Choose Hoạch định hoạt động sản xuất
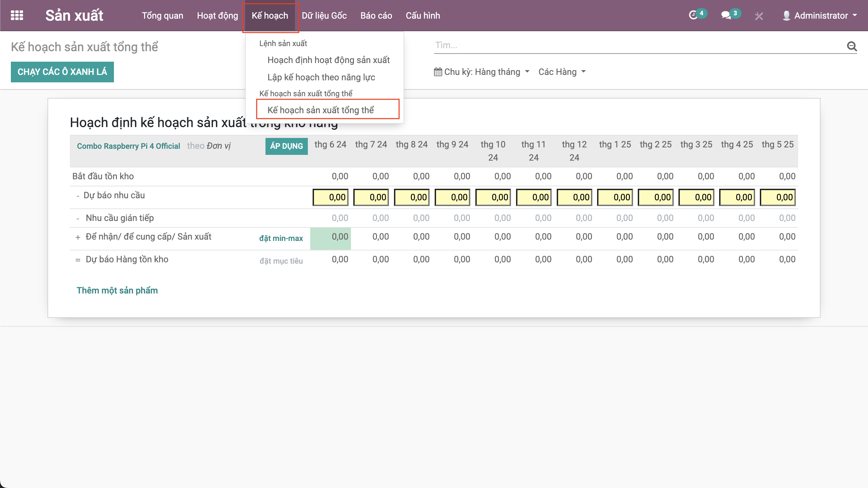Viewport: 868px width, 488px height. click(328, 60)
